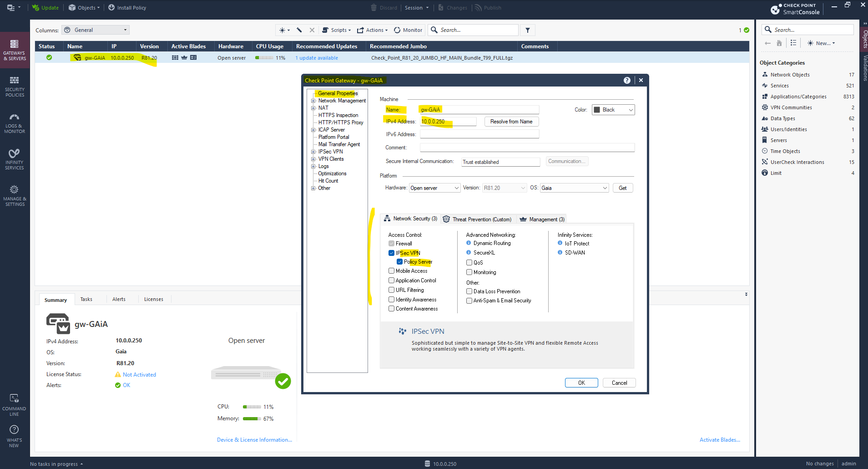Click the gateways Search field
868x469 pixels.
(474, 30)
